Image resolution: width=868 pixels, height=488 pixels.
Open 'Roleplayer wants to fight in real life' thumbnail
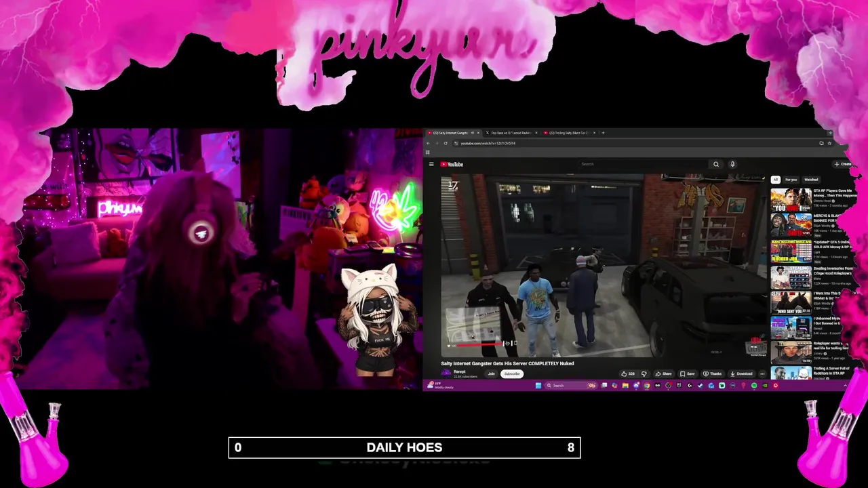point(791,354)
